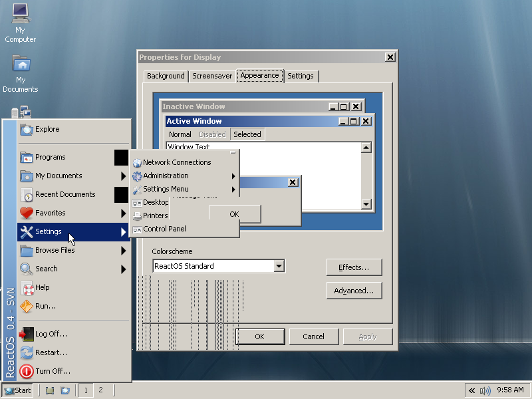532x399 pixels.
Task: Click the taskbar clock
Action: pos(510,390)
